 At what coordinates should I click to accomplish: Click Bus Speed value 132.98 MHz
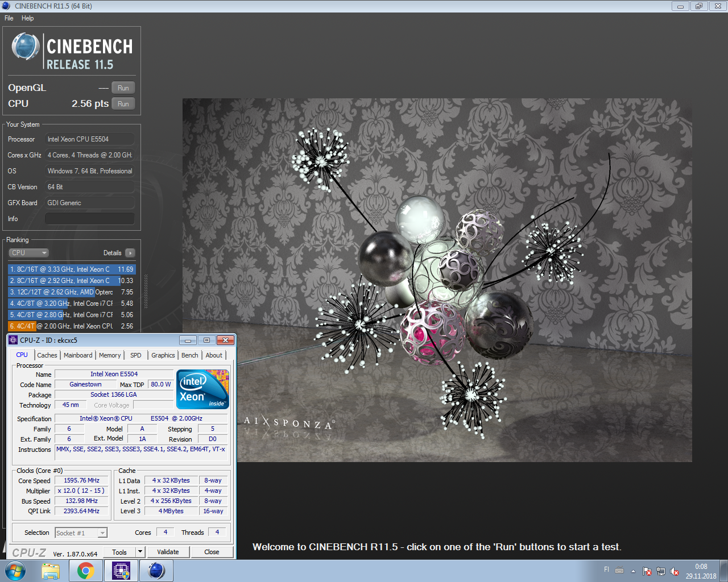[81, 501]
